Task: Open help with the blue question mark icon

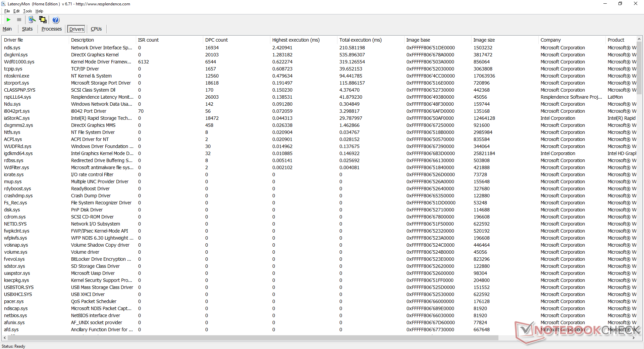Action: pyautogui.click(x=56, y=20)
